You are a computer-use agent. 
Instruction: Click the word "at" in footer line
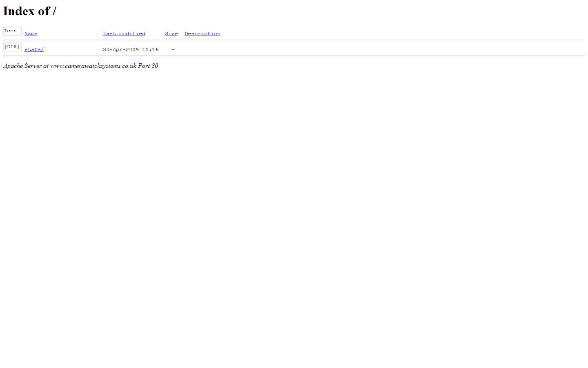tap(46, 66)
